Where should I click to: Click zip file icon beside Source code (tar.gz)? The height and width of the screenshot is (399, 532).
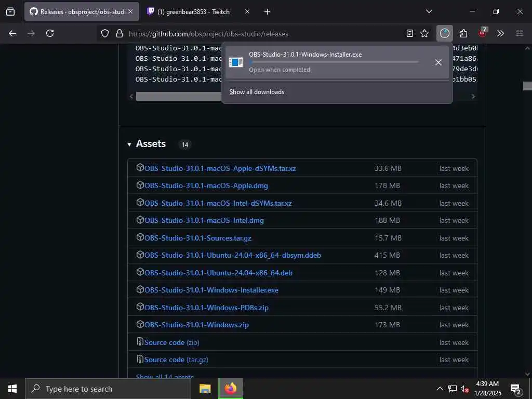[x=140, y=358]
